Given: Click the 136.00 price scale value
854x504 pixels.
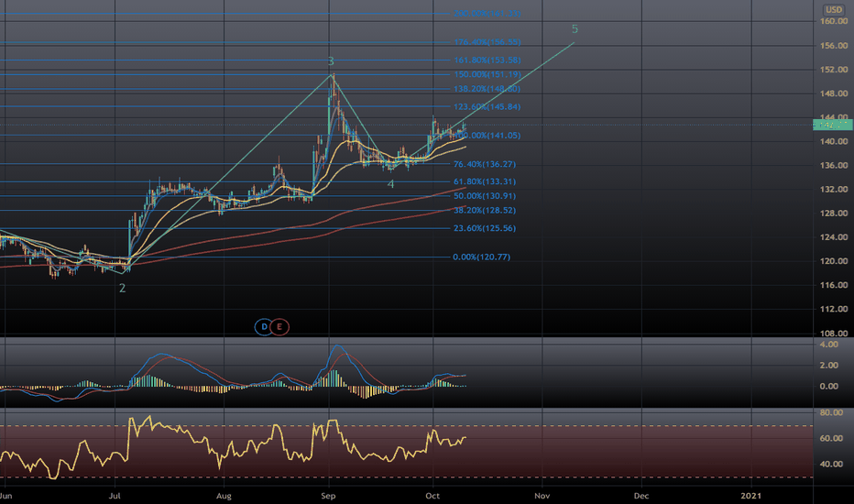Looking at the screenshot, I should click(x=834, y=165).
